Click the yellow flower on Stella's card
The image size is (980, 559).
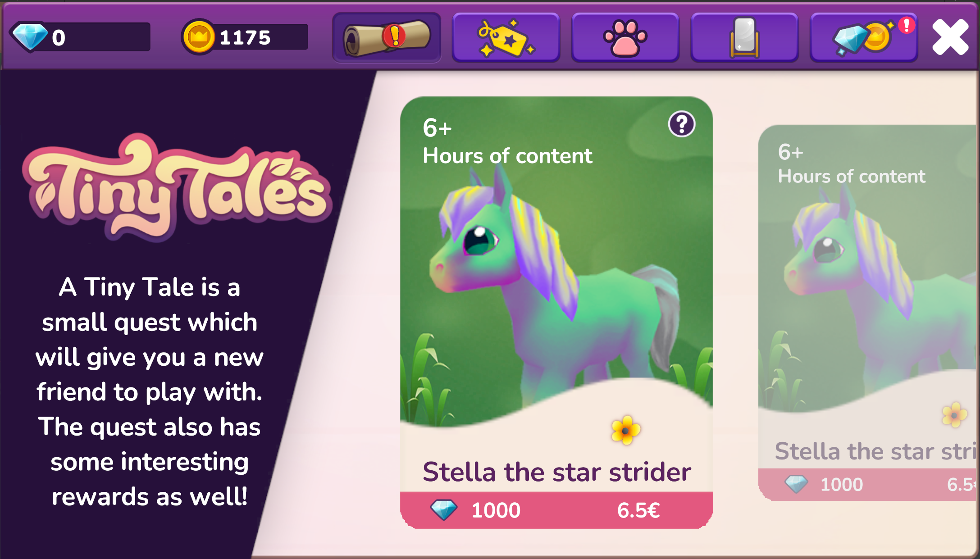626,430
